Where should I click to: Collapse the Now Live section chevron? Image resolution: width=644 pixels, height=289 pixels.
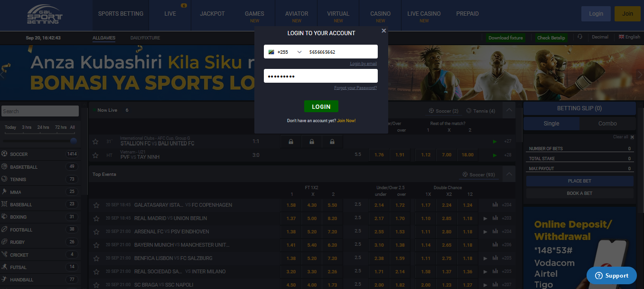coord(509,110)
